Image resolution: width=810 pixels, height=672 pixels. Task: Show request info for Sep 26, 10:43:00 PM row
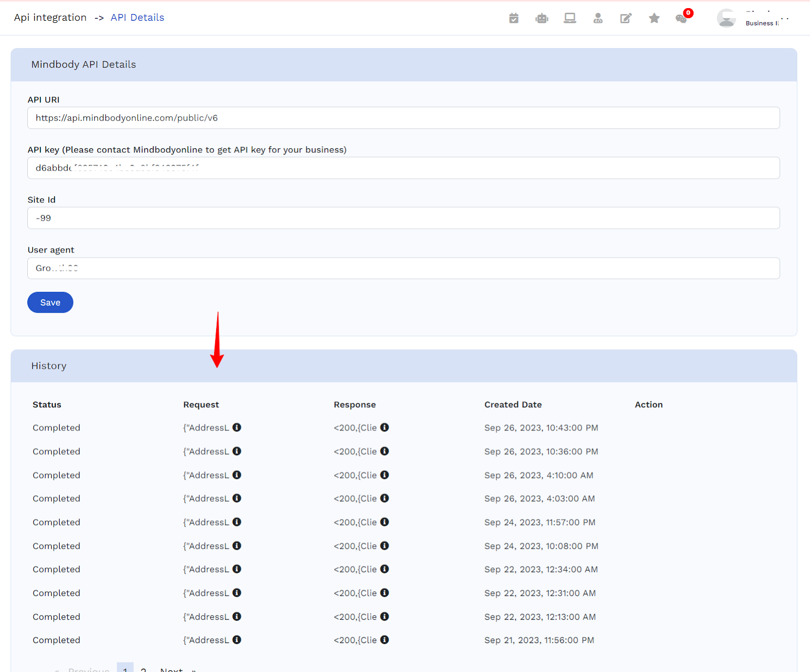(x=237, y=428)
